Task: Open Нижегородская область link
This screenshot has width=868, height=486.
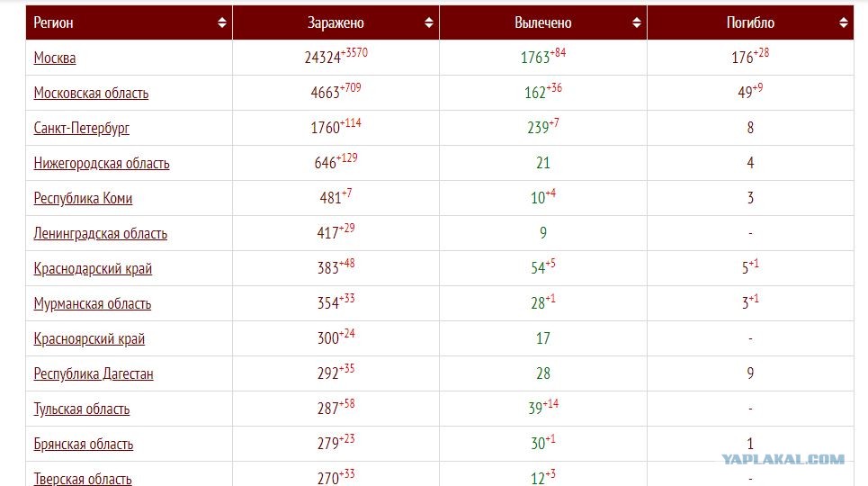Action: 102,164
